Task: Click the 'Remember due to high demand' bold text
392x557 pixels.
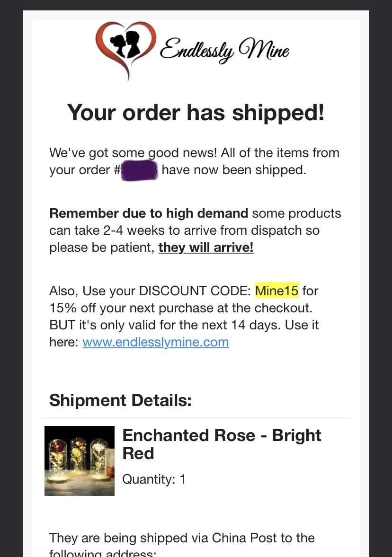Action: (x=149, y=213)
